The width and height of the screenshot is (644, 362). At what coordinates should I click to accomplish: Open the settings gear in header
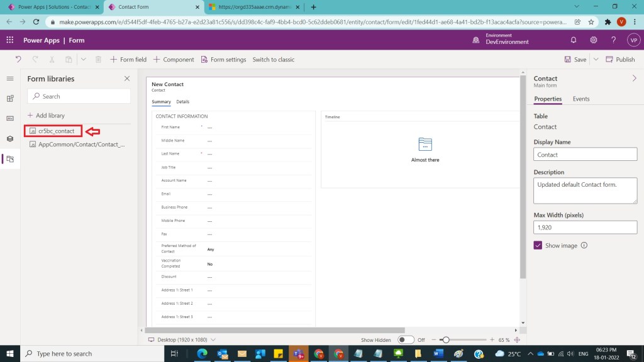594,40
